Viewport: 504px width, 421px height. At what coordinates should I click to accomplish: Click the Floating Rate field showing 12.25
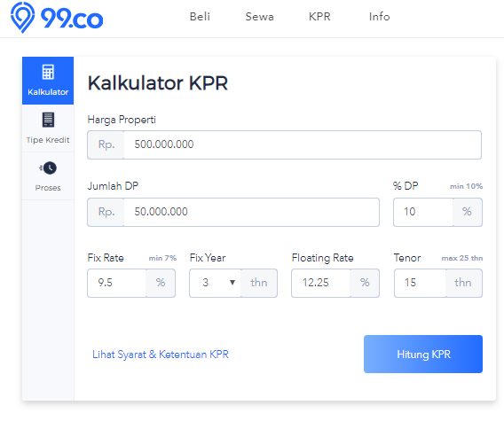coord(321,283)
